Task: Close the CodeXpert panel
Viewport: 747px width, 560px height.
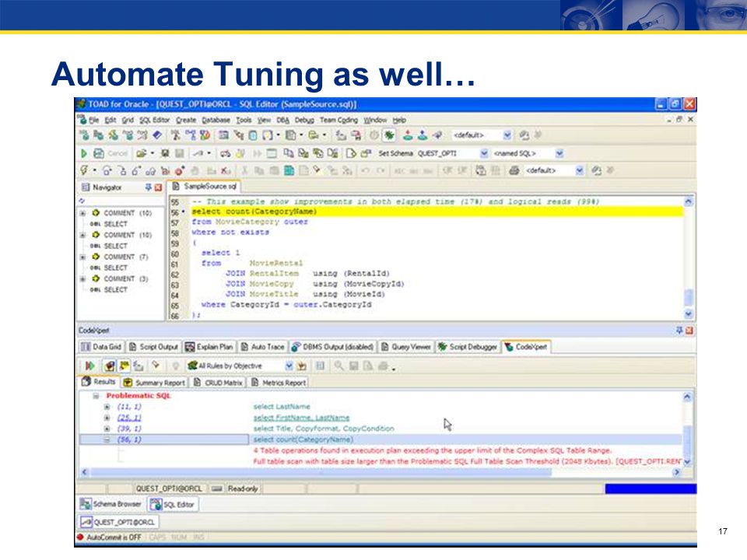Action: [x=689, y=330]
